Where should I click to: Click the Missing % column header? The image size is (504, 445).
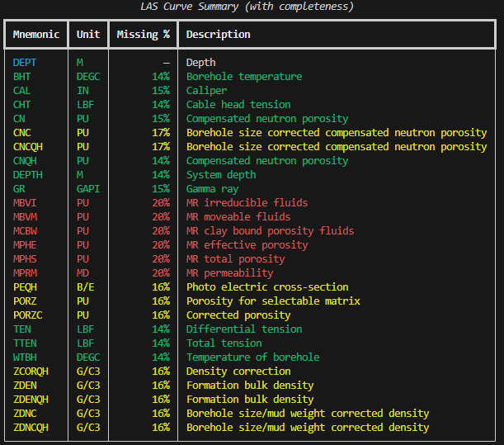(x=143, y=35)
